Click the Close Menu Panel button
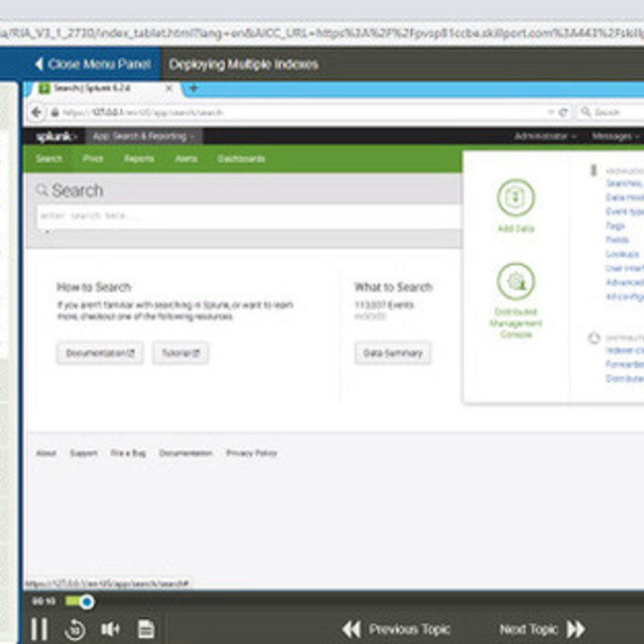The image size is (644, 644). pyautogui.click(x=93, y=64)
